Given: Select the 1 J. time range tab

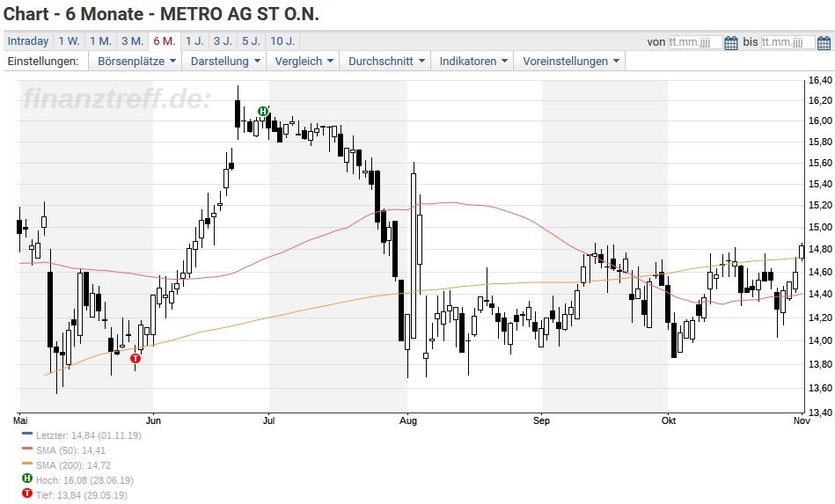Looking at the screenshot, I should pyautogui.click(x=194, y=41).
